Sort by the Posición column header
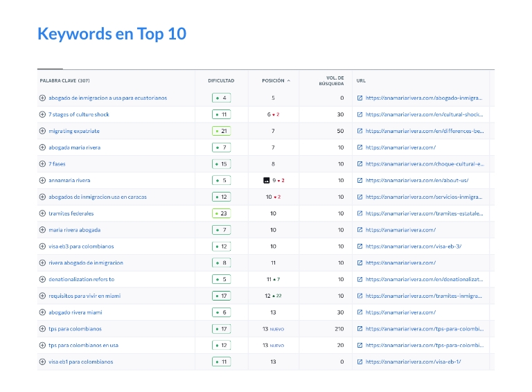This screenshot has width=532, height=392. point(276,81)
